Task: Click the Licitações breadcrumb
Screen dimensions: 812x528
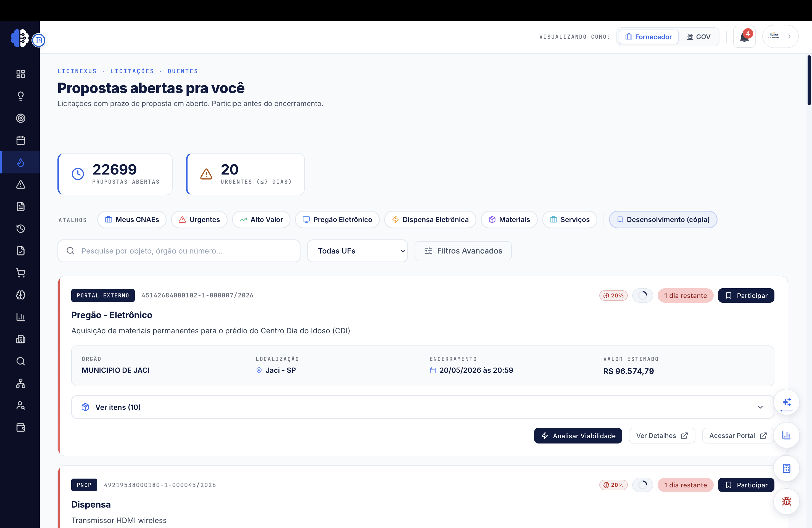Action: (x=132, y=71)
